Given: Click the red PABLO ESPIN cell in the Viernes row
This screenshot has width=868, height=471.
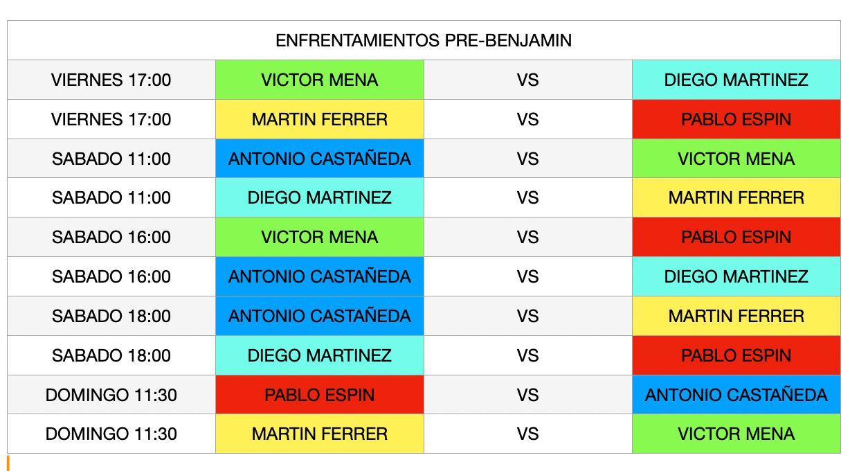Looking at the screenshot, I should [x=736, y=119].
